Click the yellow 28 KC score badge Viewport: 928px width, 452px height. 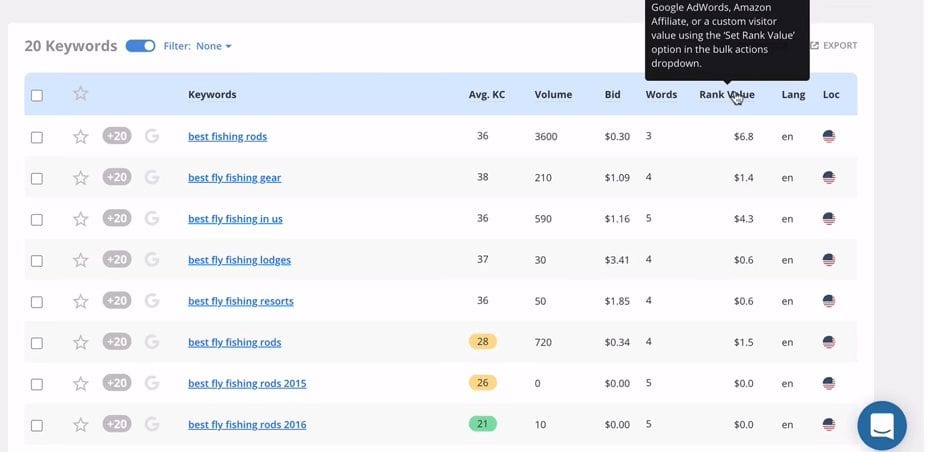(482, 342)
